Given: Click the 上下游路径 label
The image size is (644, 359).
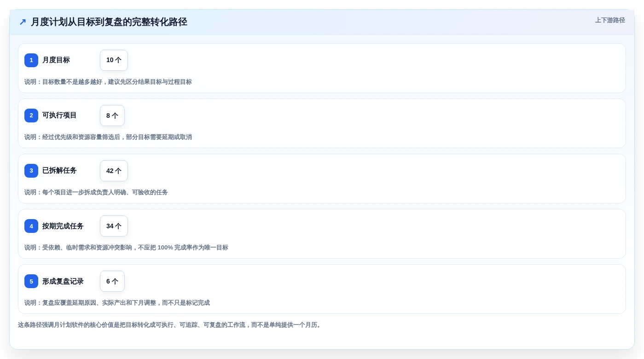Looking at the screenshot, I should 610,20.
